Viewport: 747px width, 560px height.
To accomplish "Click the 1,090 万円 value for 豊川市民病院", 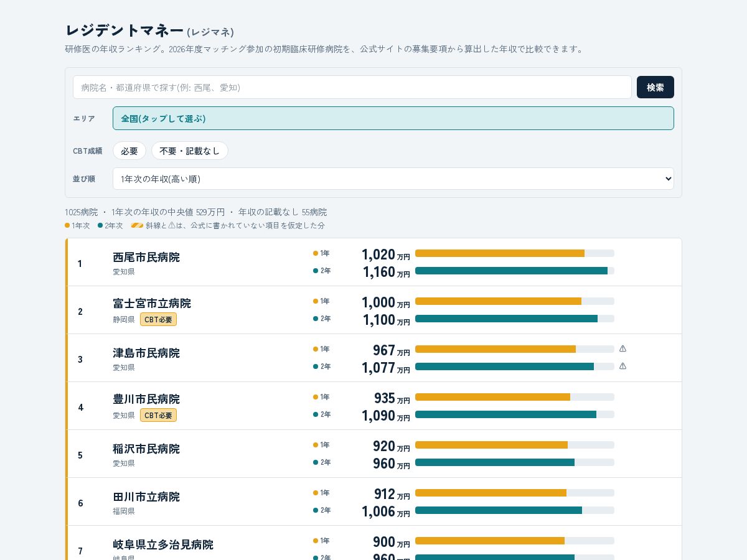I will click(x=385, y=416).
